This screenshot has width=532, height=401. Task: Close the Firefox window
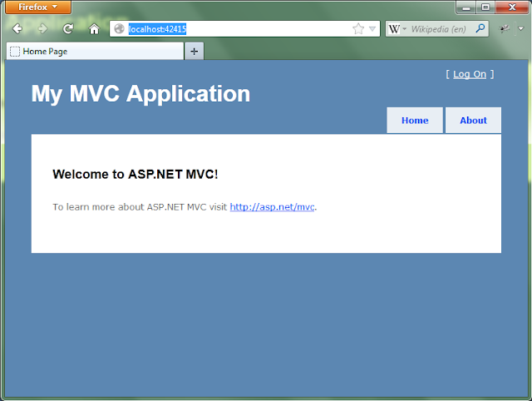(x=512, y=7)
